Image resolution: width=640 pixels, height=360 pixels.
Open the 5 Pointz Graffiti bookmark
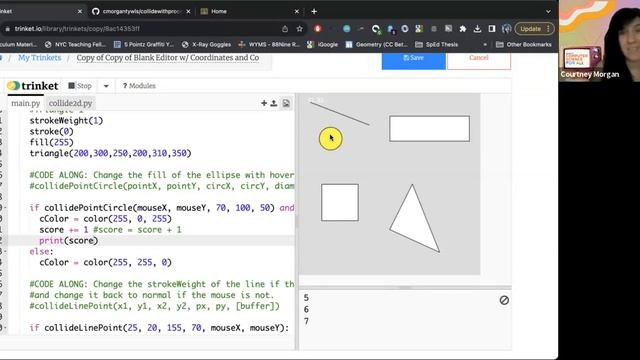(x=144, y=44)
